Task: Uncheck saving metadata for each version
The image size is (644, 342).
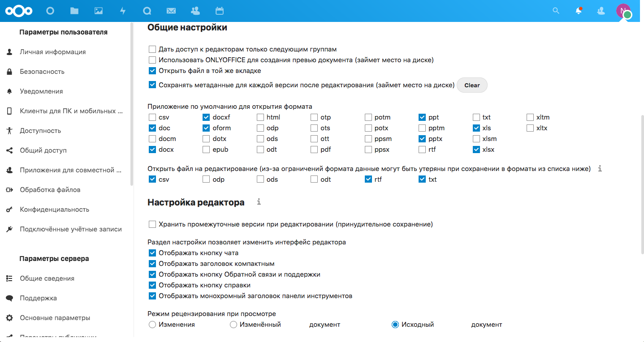Action: coord(152,85)
